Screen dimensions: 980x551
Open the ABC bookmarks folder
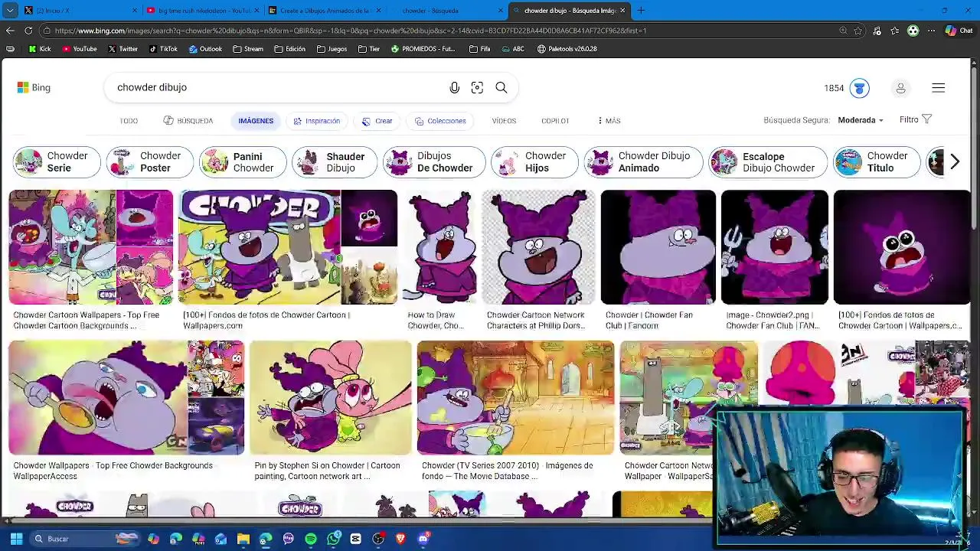512,49
